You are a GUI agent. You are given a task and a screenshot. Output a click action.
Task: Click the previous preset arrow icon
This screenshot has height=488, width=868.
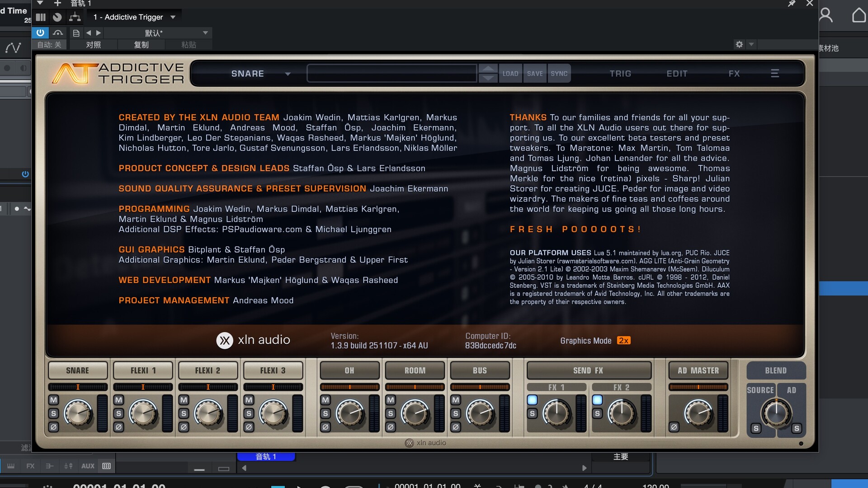89,33
